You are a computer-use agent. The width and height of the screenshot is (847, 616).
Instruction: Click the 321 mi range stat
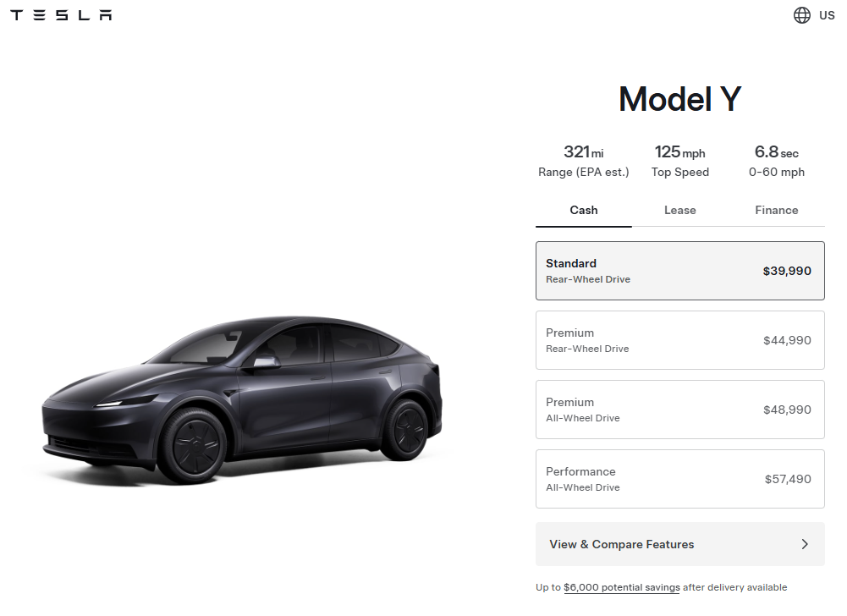(583, 161)
